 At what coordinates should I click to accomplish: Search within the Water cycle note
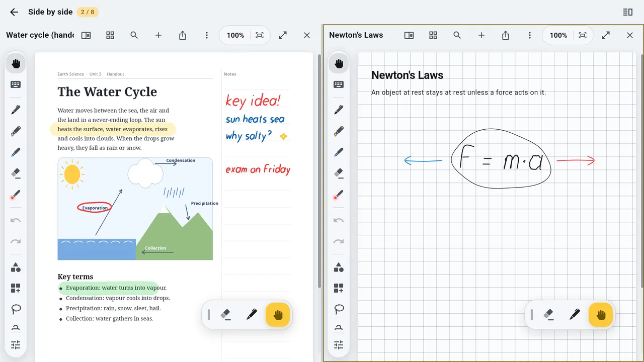click(134, 35)
